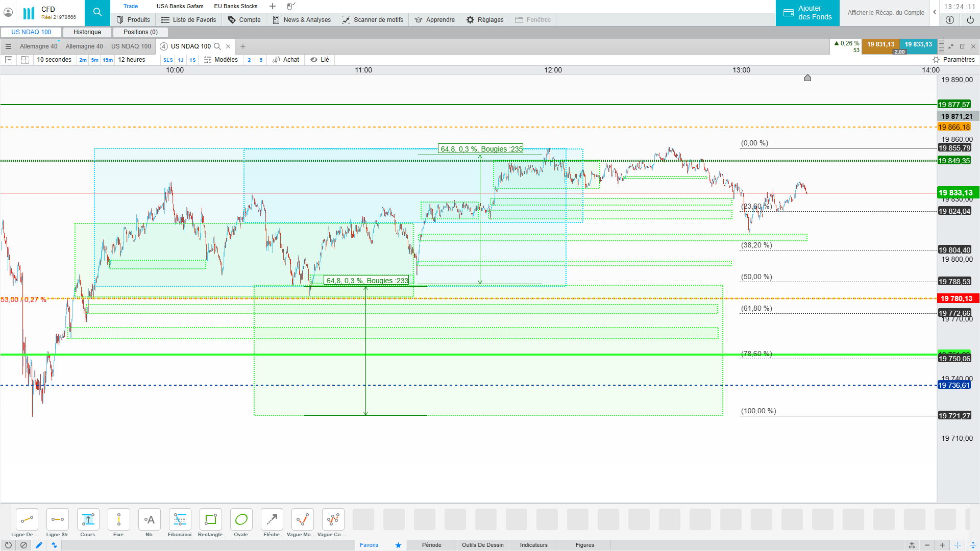
Task: Add a new chart tab with plus
Action: coord(243,46)
